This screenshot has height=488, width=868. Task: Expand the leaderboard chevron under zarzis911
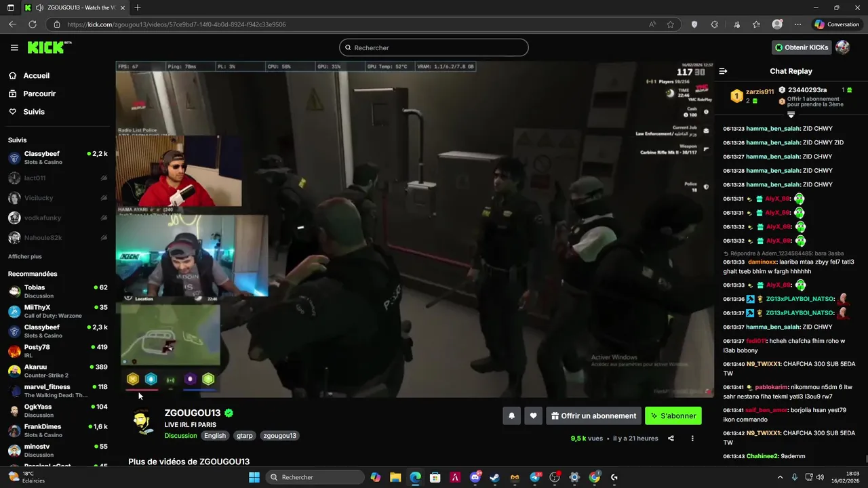click(791, 115)
